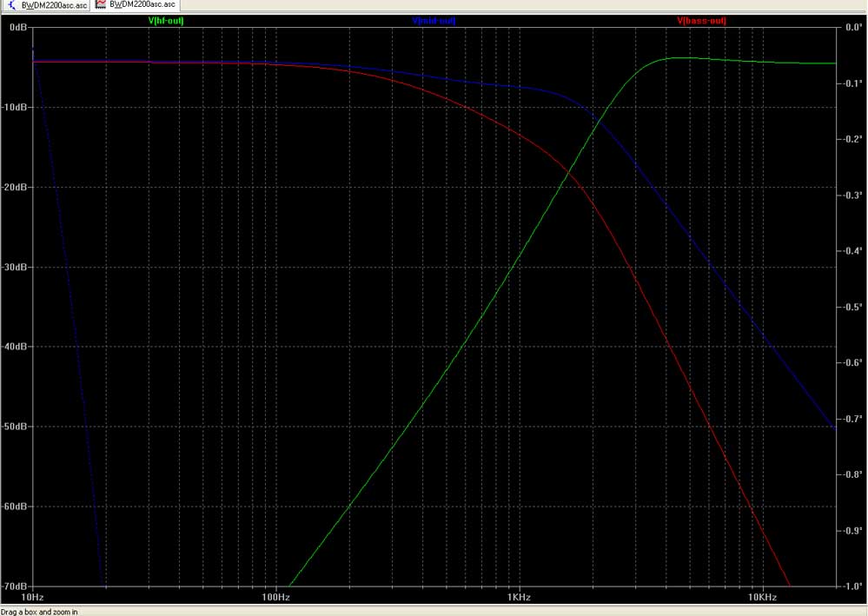Click the -0.3° phase axis label

click(x=851, y=195)
